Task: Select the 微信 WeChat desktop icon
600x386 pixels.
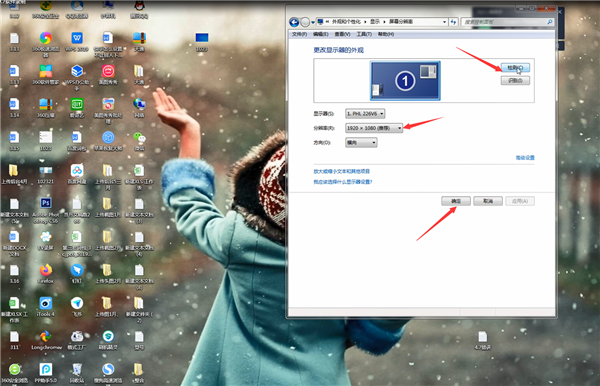Action: tap(139, 141)
